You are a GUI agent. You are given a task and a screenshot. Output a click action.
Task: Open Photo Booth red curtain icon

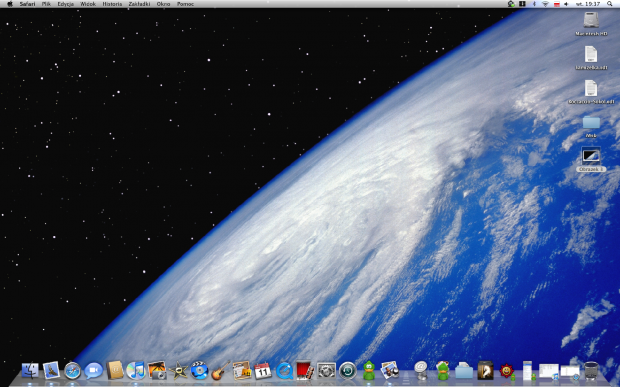pos(305,371)
